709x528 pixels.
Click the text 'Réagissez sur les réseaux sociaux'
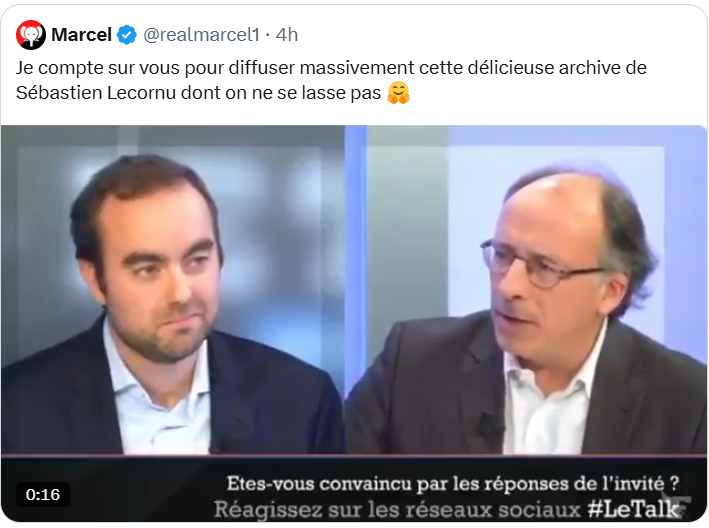pos(397,509)
